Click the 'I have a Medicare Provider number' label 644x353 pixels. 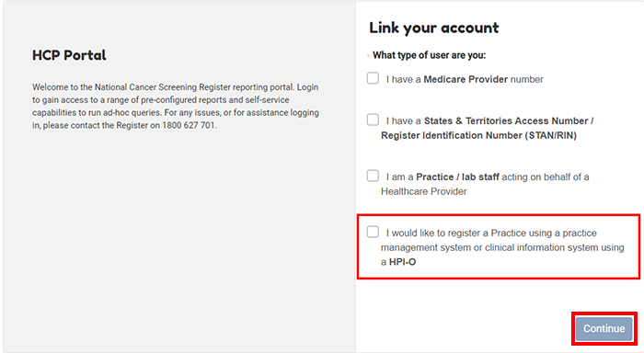pos(465,79)
